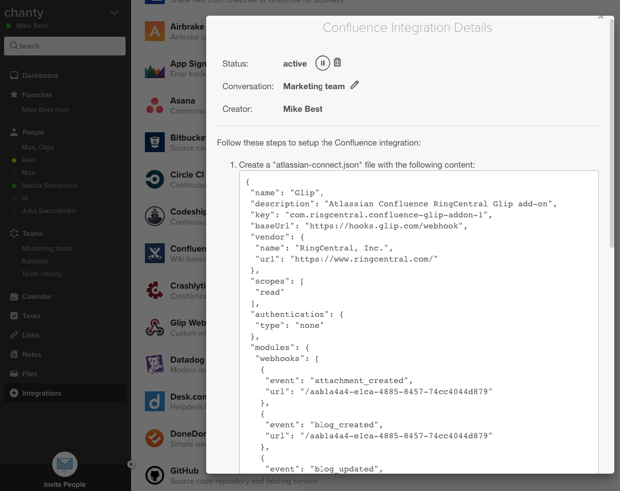Screen dimensions: 620x491
Task: Open the Random team
Action: 35,261
